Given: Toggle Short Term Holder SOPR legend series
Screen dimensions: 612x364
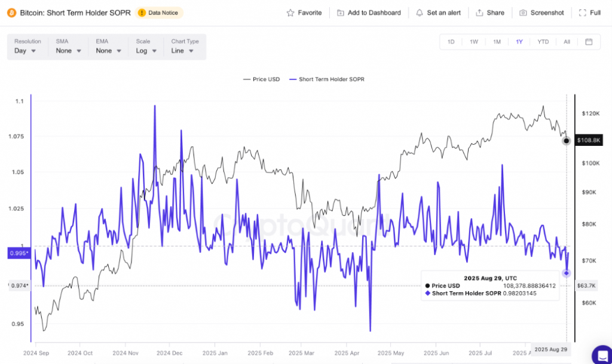Looking at the screenshot, I should point(326,79).
